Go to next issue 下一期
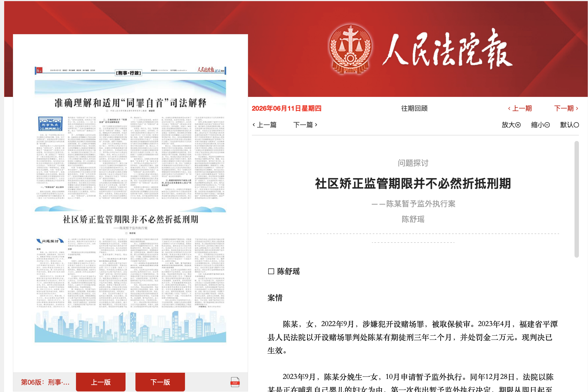This screenshot has height=392, width=588. [x=566, y=108]
